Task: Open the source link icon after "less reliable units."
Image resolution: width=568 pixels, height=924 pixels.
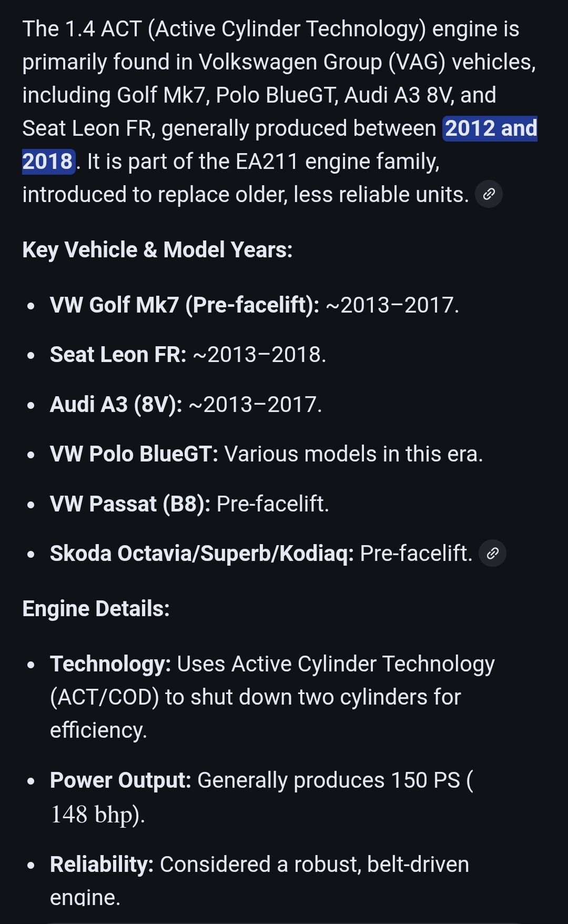Action: click(489, 194)
